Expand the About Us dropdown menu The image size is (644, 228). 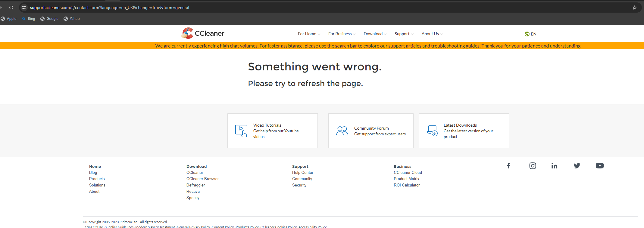click(432, 34)
